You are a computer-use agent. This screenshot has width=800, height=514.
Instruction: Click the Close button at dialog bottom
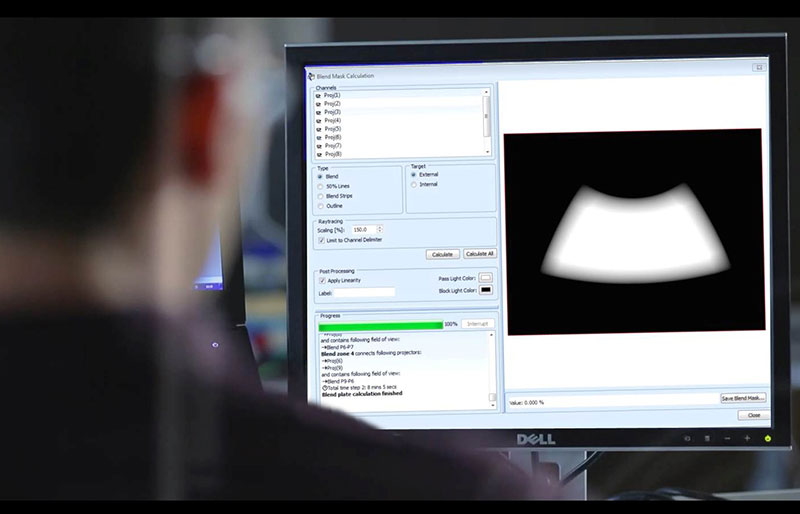(754, 415)
